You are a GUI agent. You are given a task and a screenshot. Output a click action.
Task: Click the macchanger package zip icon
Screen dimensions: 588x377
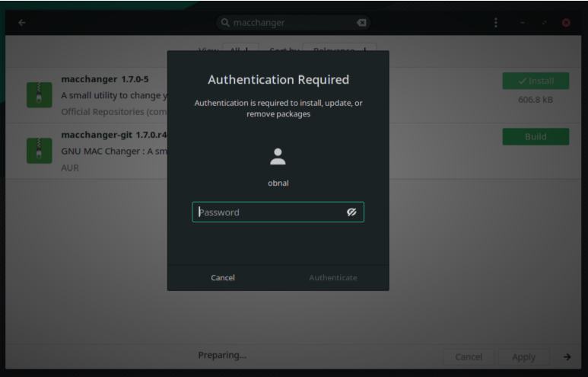(39, 94)
